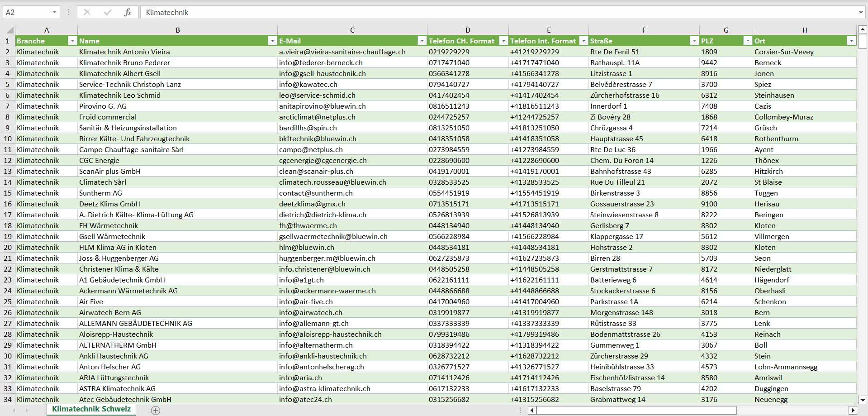This screenshot has width=868, height=416.
Task: Click the Select All corner triangle
Action: [x=9, y=30]
